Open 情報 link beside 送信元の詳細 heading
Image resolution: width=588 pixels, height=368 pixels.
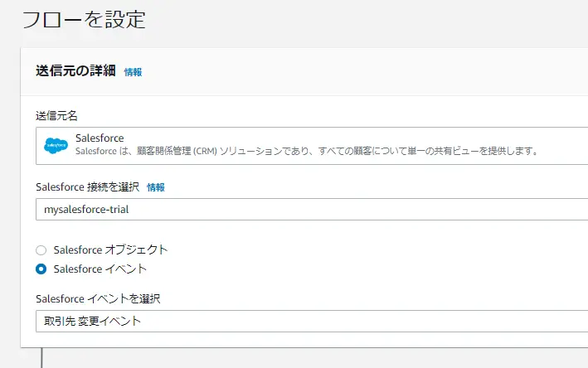point(134,72)
